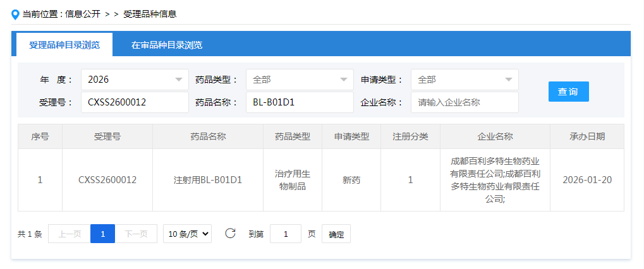Expand the 申请类型 dropdown

click(x=465, y=80)
